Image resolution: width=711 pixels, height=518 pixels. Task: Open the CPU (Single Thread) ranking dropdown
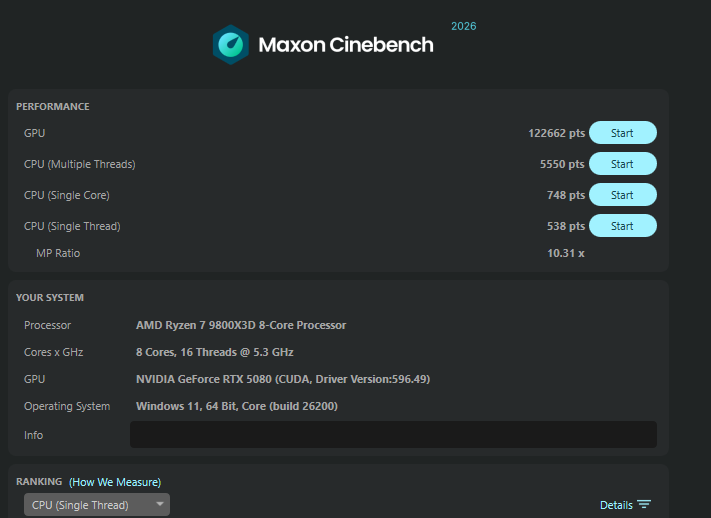[x=97, y=504]
